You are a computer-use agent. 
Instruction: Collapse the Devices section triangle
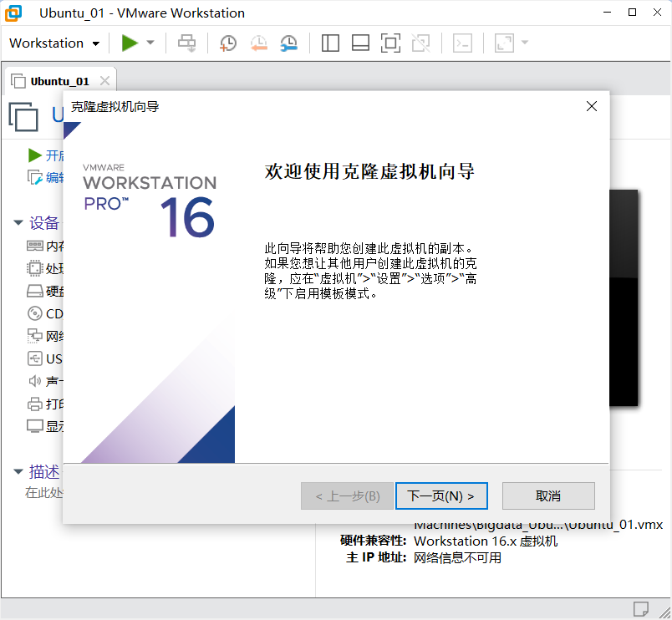point(18,222)
